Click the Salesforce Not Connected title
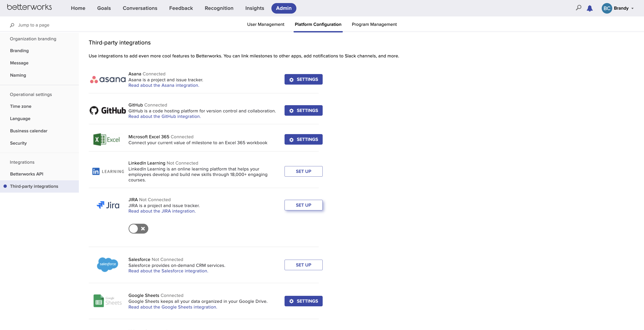This screenshot has width=644, height=330. pyautogui.click(x=156, y=259)
